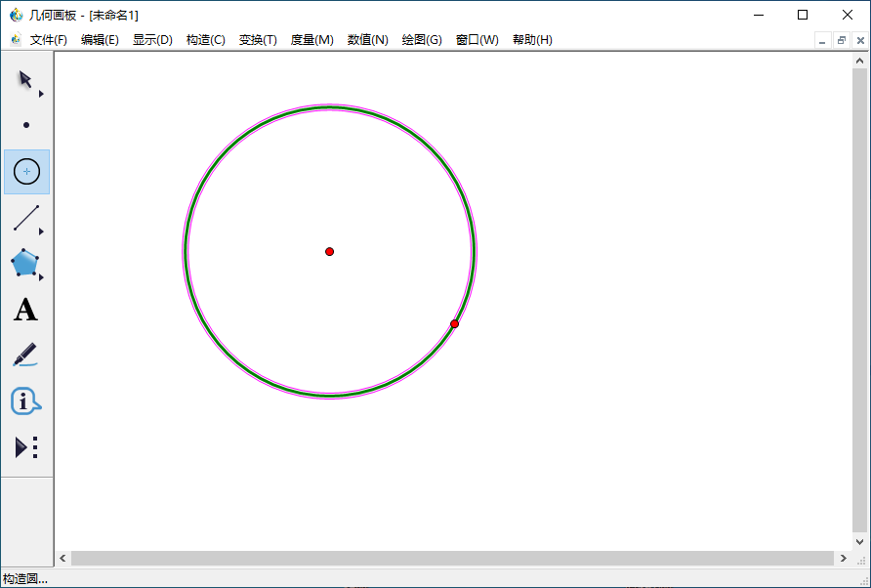
Task: Open the 构造(C) menu
Action: (205, 40)
